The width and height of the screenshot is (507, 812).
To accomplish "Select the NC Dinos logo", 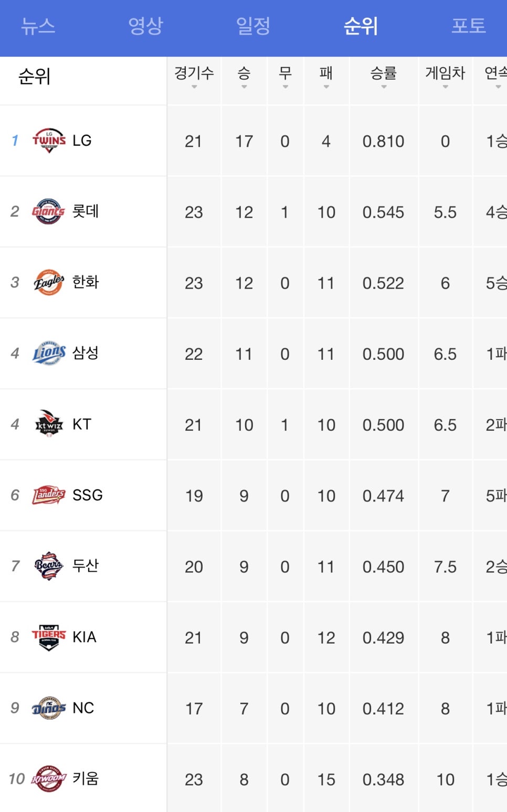I will pos(49,708).
